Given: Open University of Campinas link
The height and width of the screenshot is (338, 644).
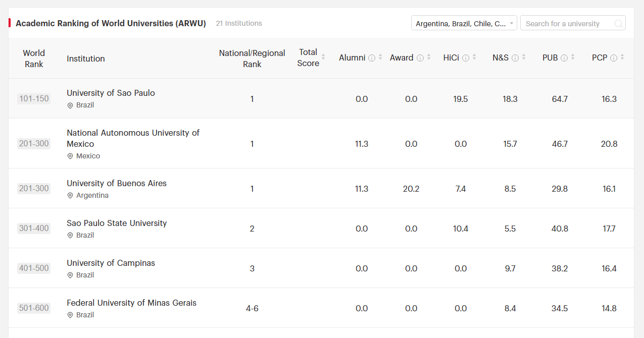Looking at the screenshot, I should [x=111, y=263].
